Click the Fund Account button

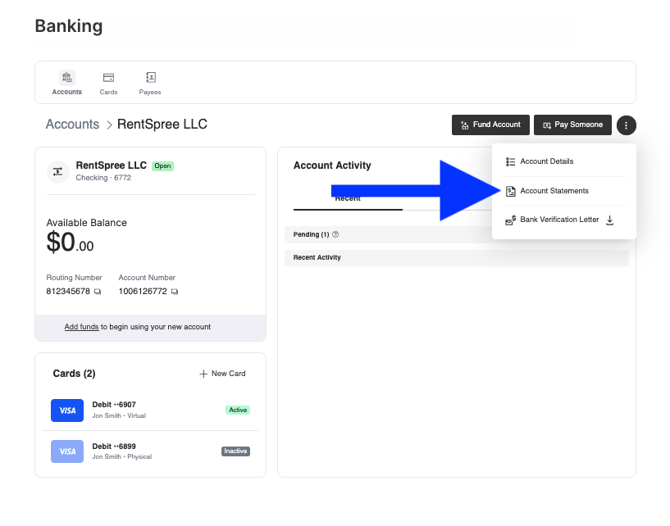pos(490,125)
